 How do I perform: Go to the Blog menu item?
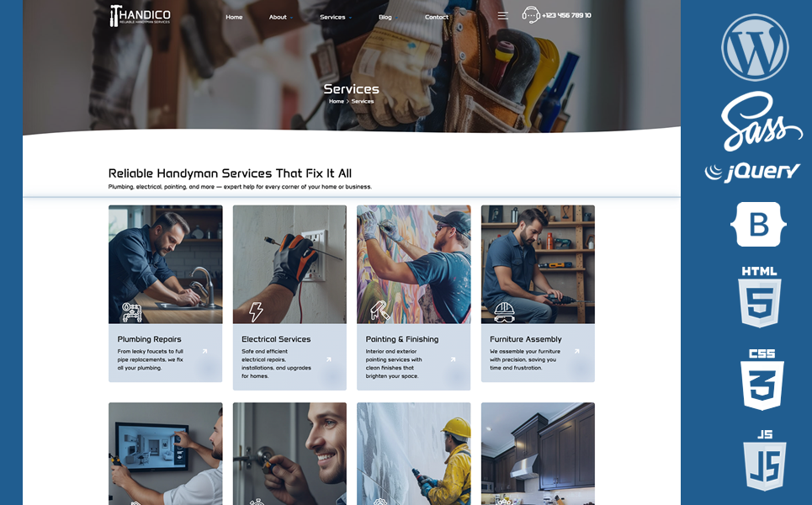(385, 17)
